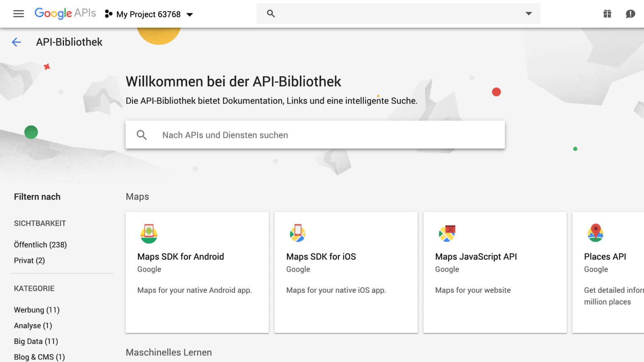The height and width of the screenshot is (362, 644).
Task: Open the hamburger navigation menu
Action: coord(19,14)
